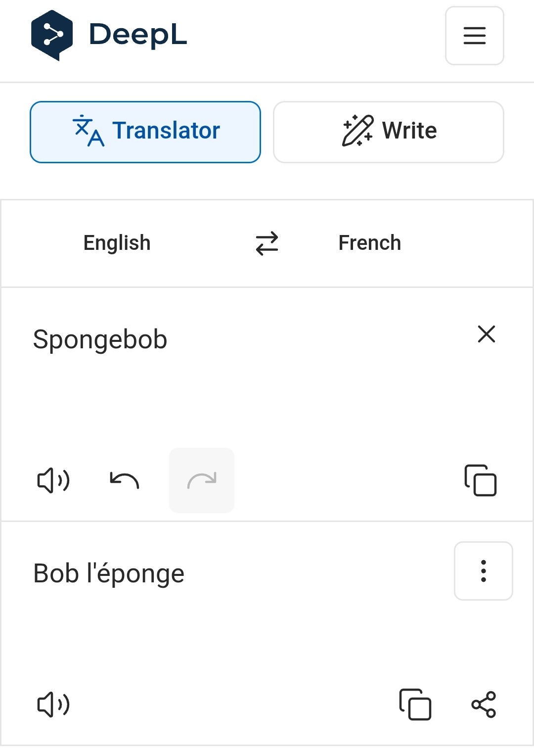Undo the last text edit

pyautogui.click(x=124, y=480)
